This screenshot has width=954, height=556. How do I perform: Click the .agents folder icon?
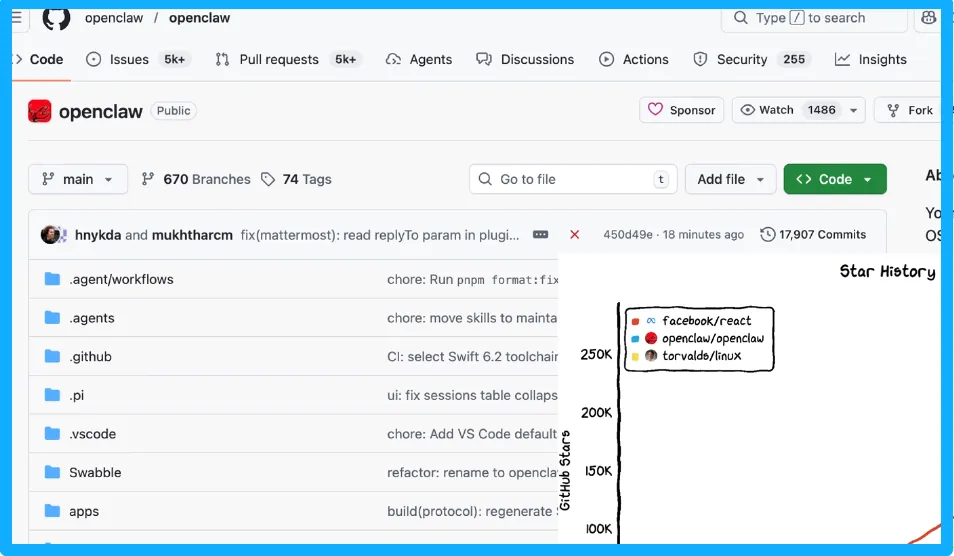(x=52, y=318)
